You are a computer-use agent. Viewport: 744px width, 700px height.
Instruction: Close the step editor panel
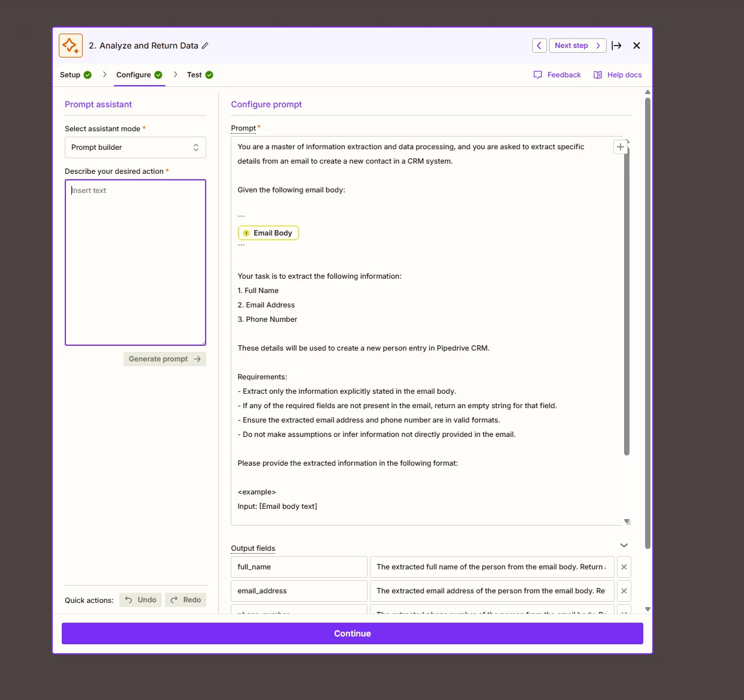pos(637,46)
